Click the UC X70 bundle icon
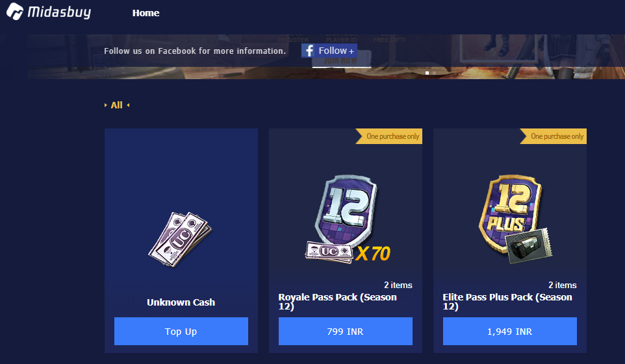 pos(348,252)
